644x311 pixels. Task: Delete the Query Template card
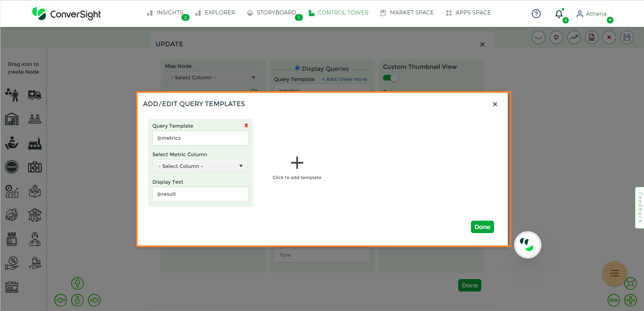pyautogui.click(x=246, y=125)
